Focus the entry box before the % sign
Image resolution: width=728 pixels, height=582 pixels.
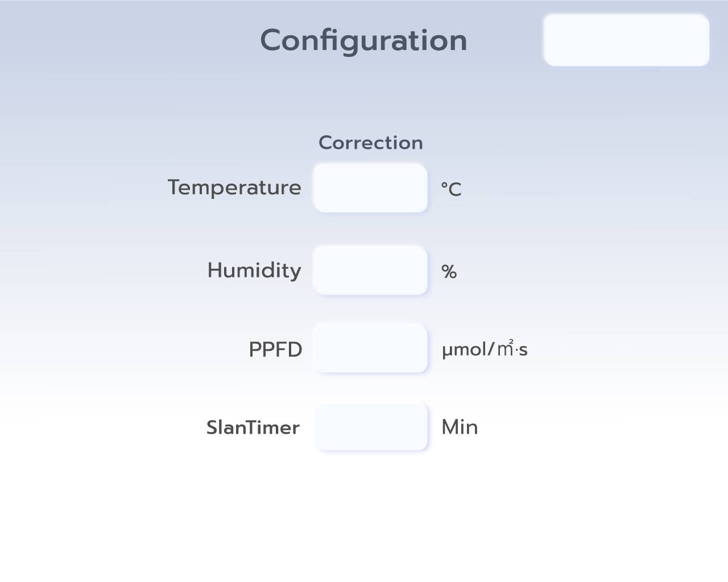pyautogui.click(x=370, y=271)
